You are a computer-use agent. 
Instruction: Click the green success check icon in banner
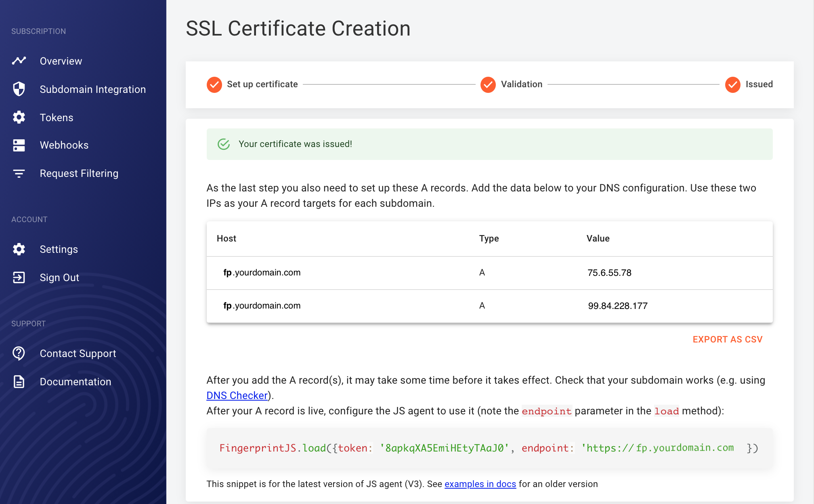pyautogui.click(x=224, y=144)
